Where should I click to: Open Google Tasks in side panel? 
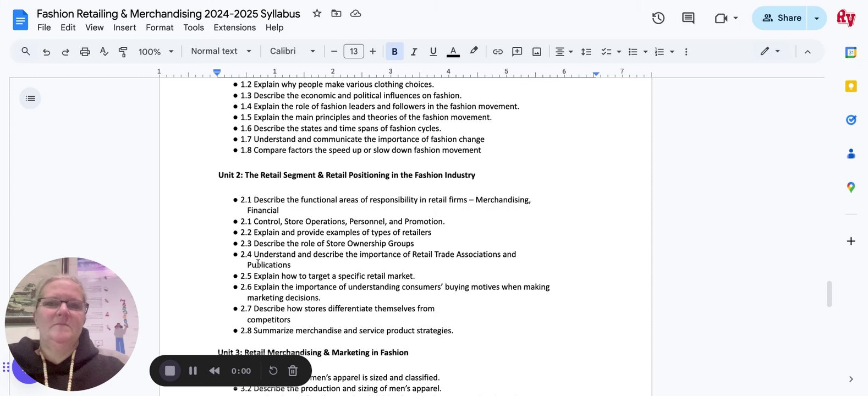coord(851,120)
